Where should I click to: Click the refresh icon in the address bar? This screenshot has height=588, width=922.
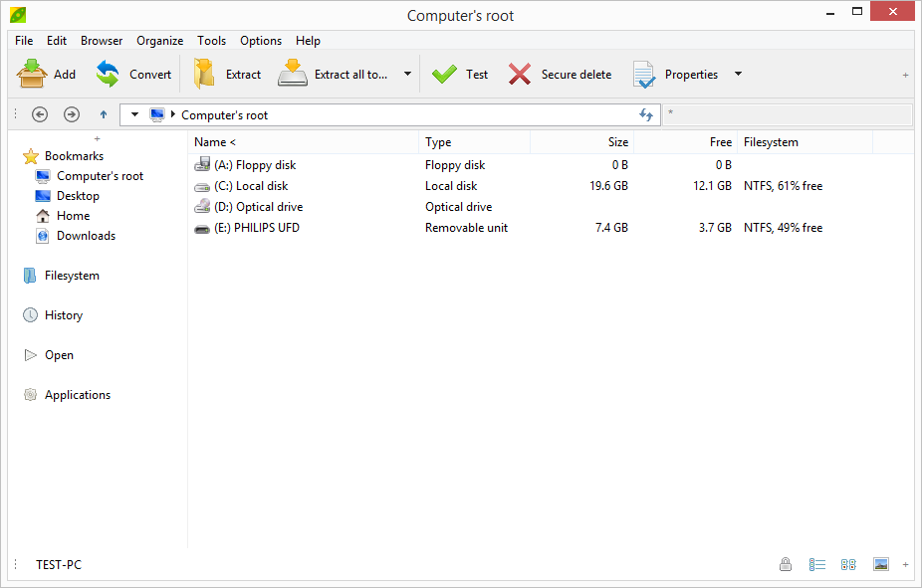646,115
